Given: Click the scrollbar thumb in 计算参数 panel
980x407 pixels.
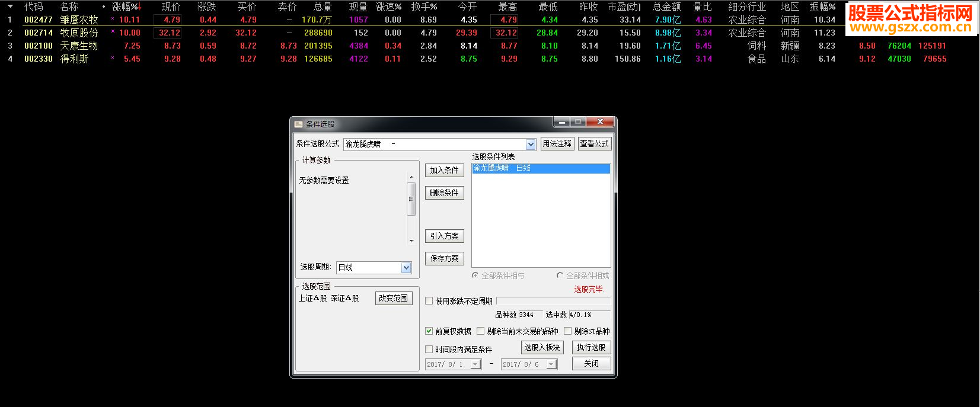Looking at the screenshot, I should click(411, 199).
